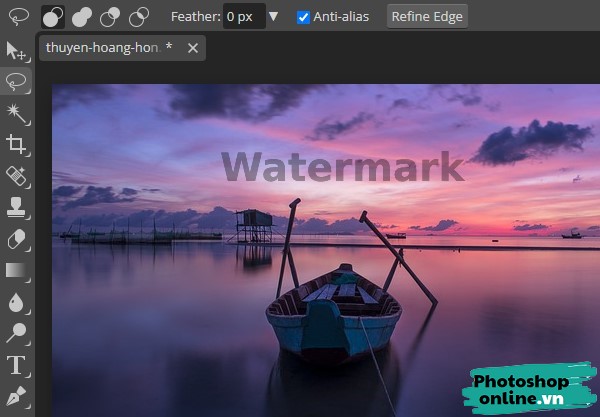Select the Lasso tool in left toolbar
Screen dimensions: 600x417
[x=16, y=81]
